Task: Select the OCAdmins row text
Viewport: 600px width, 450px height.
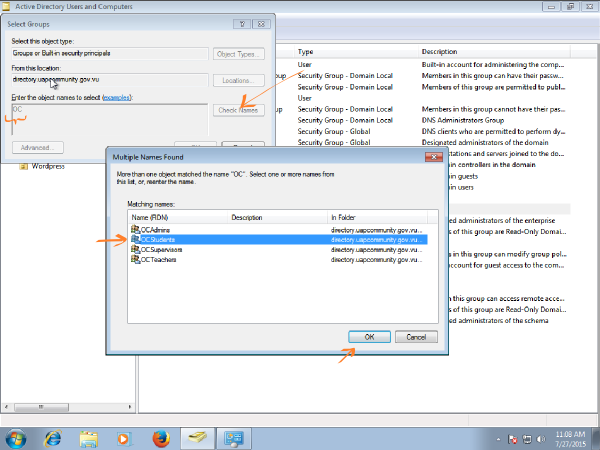Action: click(x=155, y=230)
